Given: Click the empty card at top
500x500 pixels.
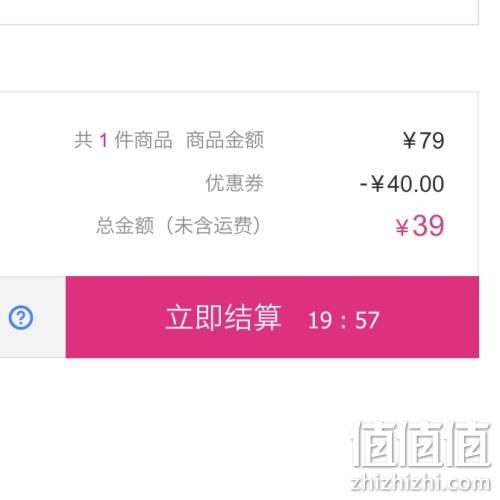Looking at the screenshot, I should click(239, 12).
